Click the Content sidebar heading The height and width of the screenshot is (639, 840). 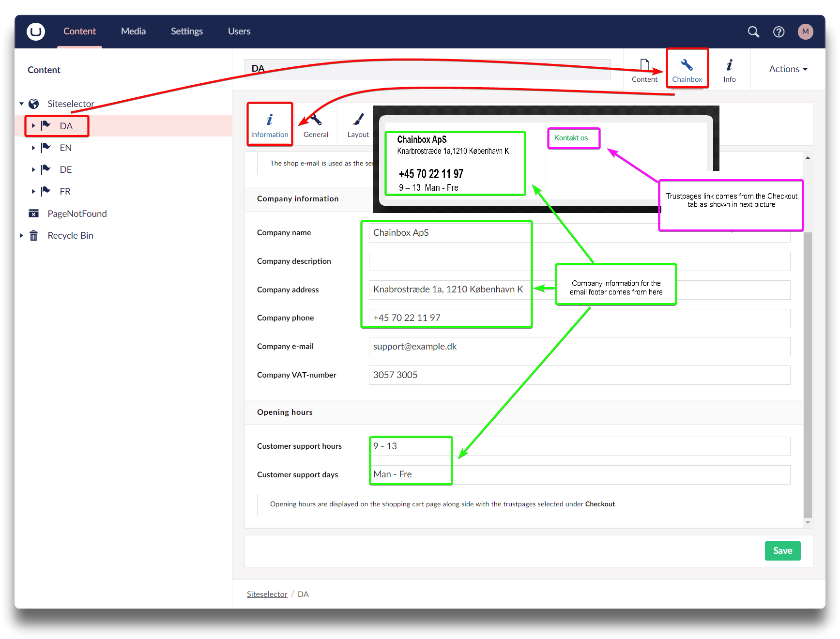(x=44, y=70)
